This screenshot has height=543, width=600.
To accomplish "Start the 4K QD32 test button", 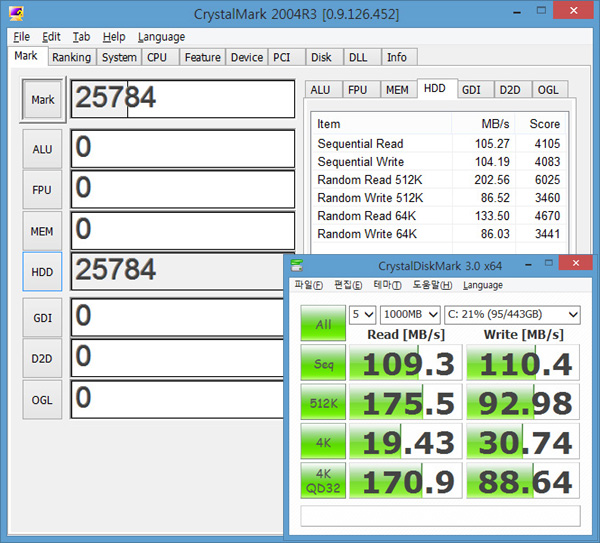I will tap(323, 481).
